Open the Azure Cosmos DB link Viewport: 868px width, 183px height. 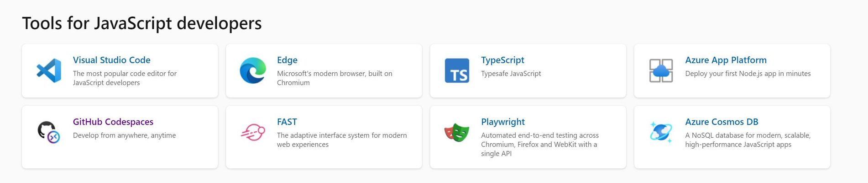[722, 122]
